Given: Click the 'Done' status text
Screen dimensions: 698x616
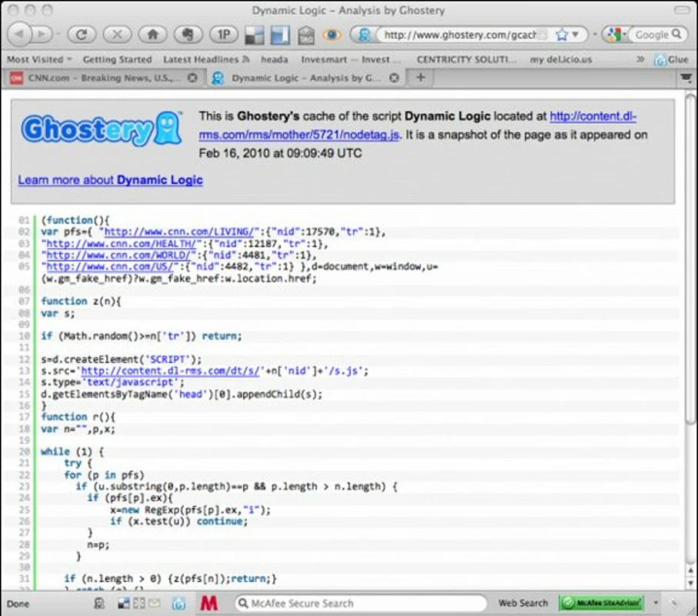Looking at the screenshot, I should pos(18,604).
